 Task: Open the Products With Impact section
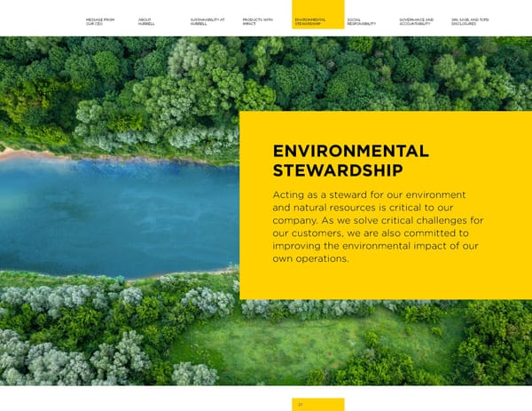click(x=257, y=21)
